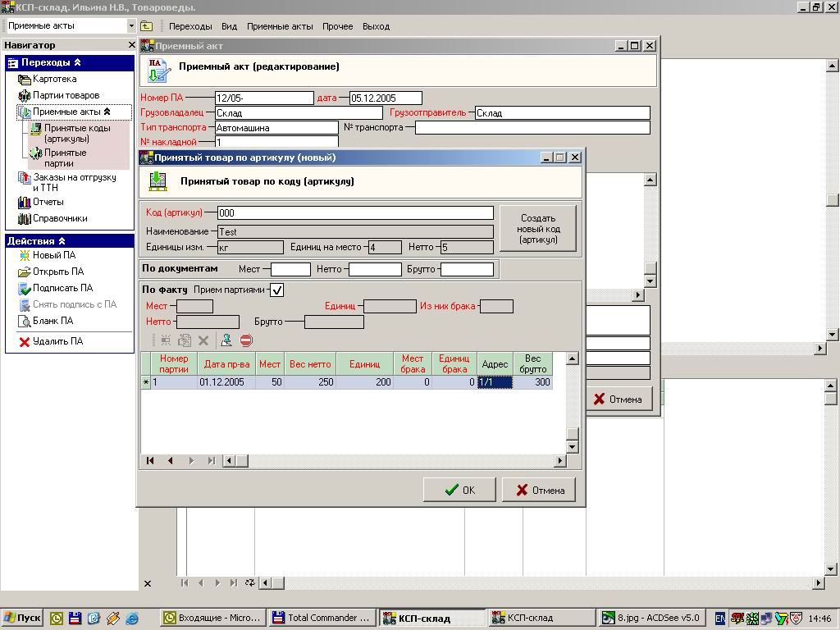Screen dimensions: 840x630
Task: Switch to Total Commander in the taskbar
Action: pyautogui.click(x=322, y=618)
